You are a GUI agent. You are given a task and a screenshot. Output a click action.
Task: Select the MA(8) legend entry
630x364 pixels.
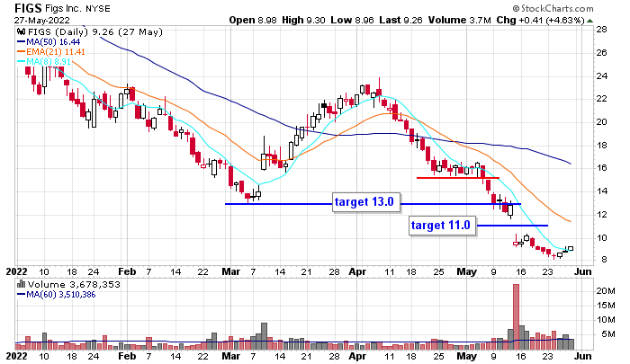(47, 61)
